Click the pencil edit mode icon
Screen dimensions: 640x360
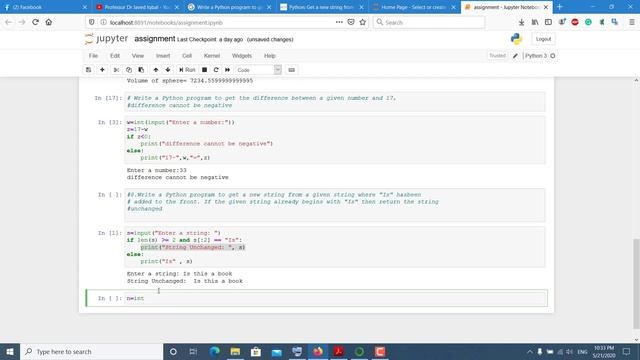click(x=515, y=56)
